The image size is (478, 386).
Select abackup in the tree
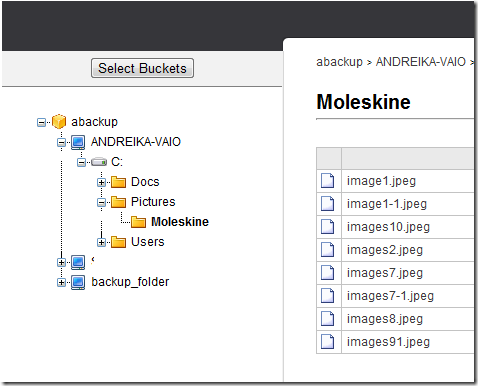(94, 122)
